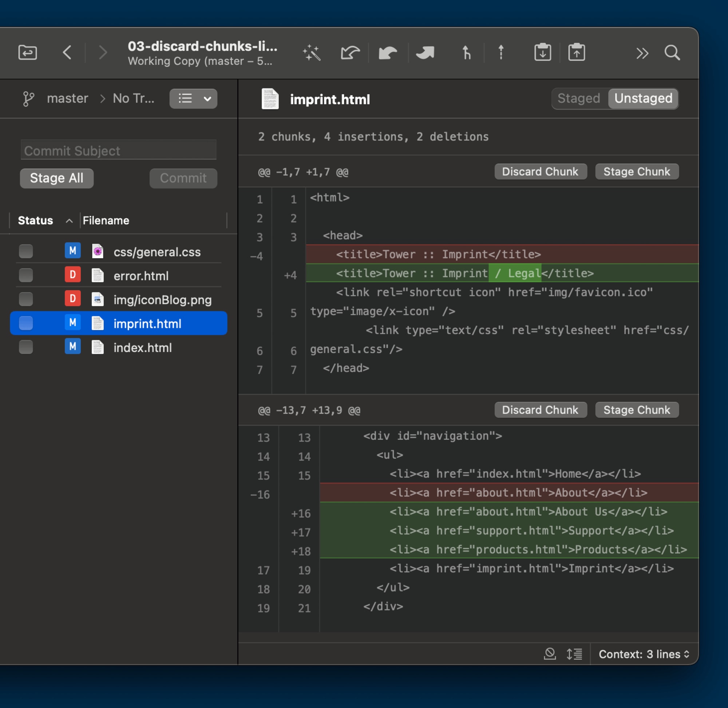Click the Save Stash icon

(x=542, y=53)
